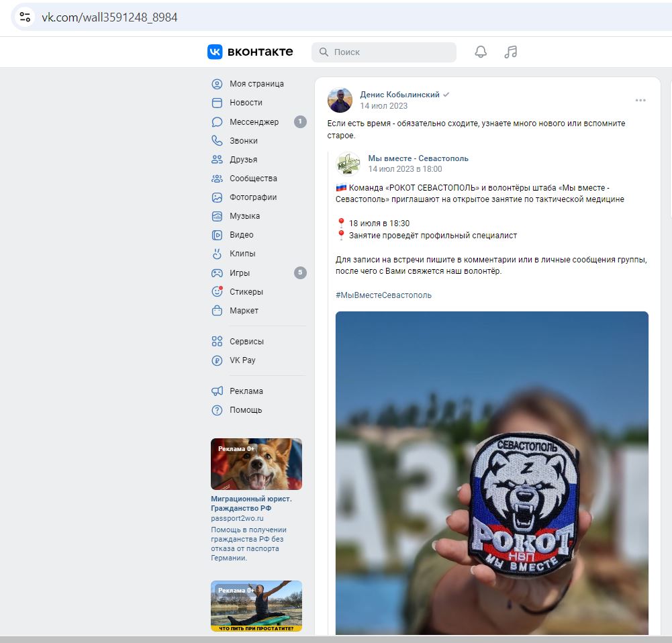The image size is (672, 643).
Task: Open repost timestamp 14 июл 2023 в 18:00
Action: click(x=405, y=169)
